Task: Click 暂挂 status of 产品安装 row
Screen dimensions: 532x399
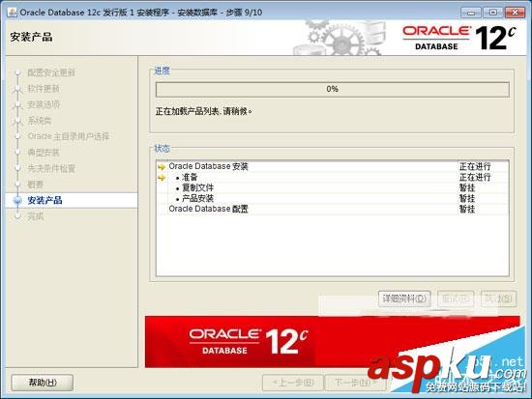Action: tap(467, 198)
